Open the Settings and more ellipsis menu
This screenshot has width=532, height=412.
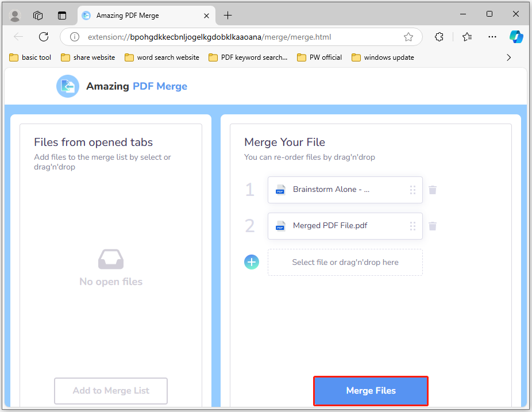492,36
